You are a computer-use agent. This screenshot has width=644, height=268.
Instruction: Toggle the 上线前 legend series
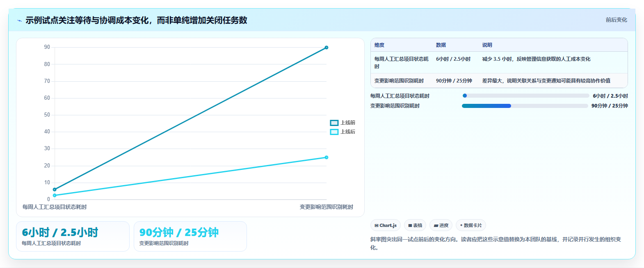click(343, 123)
